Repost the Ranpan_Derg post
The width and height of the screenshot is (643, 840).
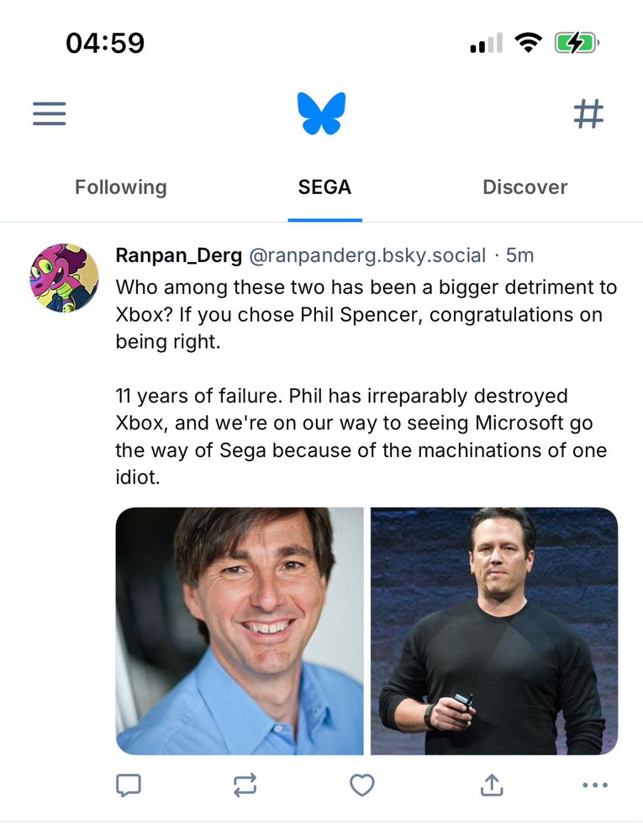(245, 785)
